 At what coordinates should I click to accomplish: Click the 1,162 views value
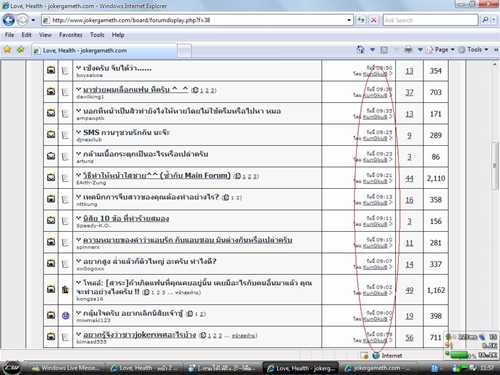tap(436, 290)
